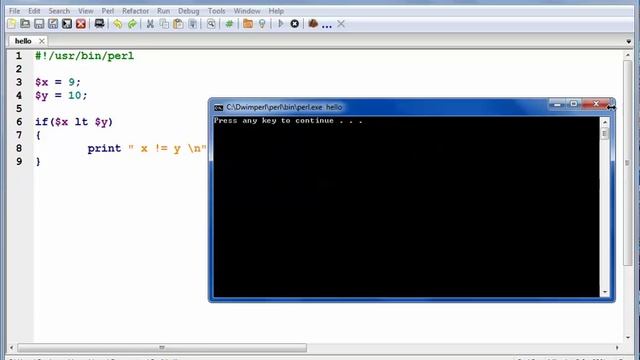Screen dimensions: 640x360
Task: Open the View menu
Action: click(86, 11)
